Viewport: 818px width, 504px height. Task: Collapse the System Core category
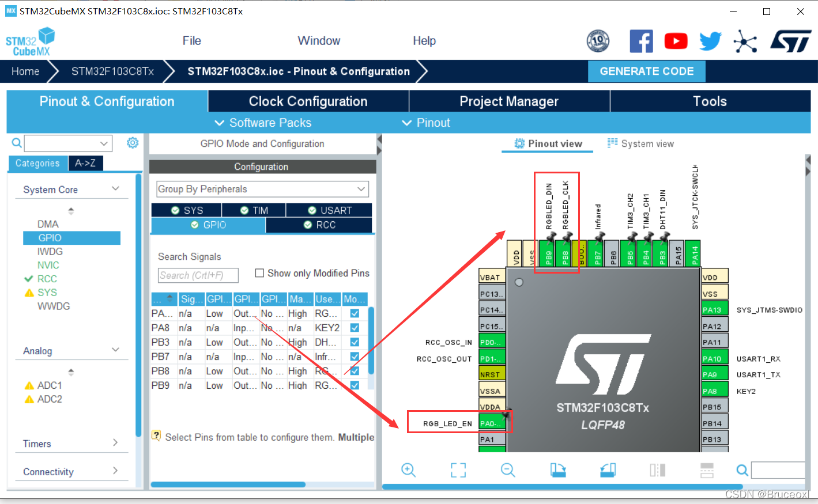click(x=115, y=189)
